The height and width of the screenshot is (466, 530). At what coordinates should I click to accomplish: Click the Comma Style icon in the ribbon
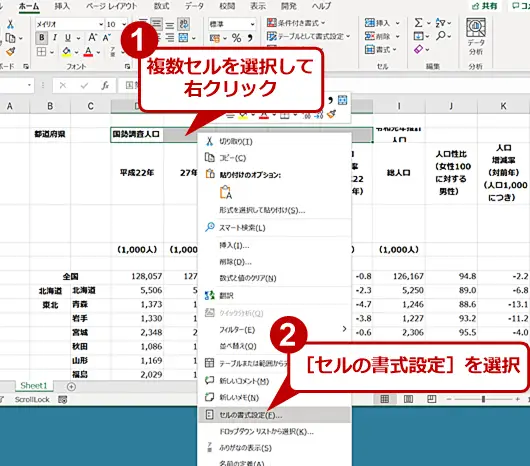click(250, 38)
